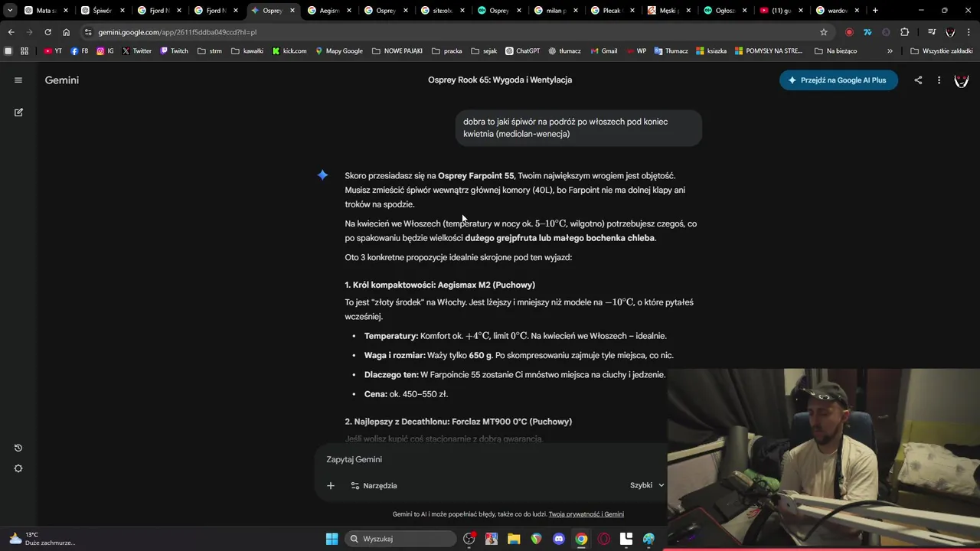Open the Na bieżąco bookmarks folder
The width and height of the screenshot is (980, 551).
pos(836,51)
